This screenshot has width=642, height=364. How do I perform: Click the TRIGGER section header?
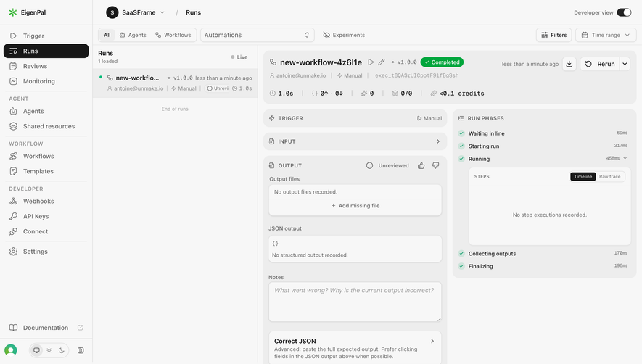pyautogui.click(x=355, y=118)
